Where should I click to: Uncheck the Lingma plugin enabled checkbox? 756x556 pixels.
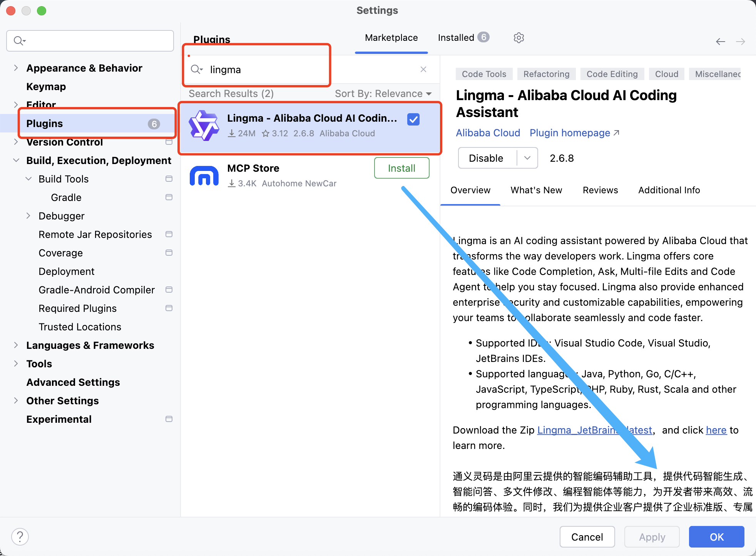(x=413, y=119)
